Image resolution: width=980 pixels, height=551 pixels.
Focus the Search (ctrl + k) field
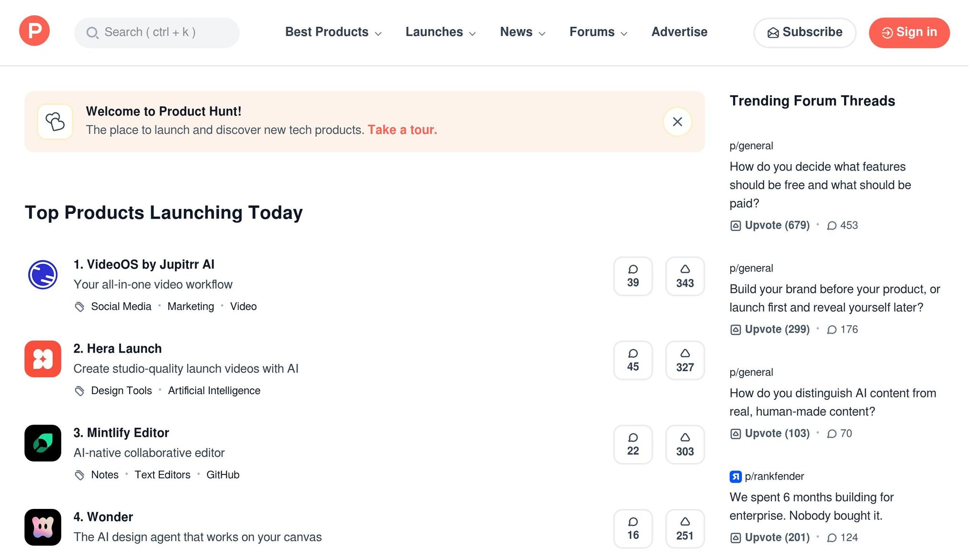[156, 33]
